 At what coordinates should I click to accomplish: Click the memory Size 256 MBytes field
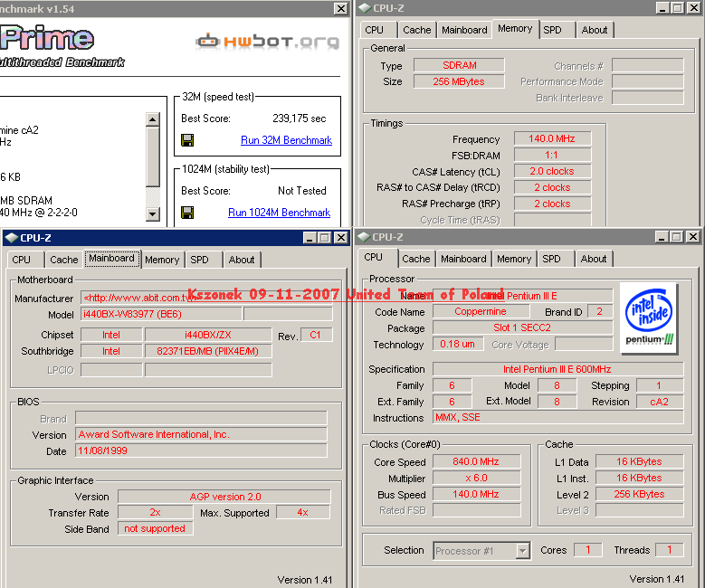[x=459, y=81]
